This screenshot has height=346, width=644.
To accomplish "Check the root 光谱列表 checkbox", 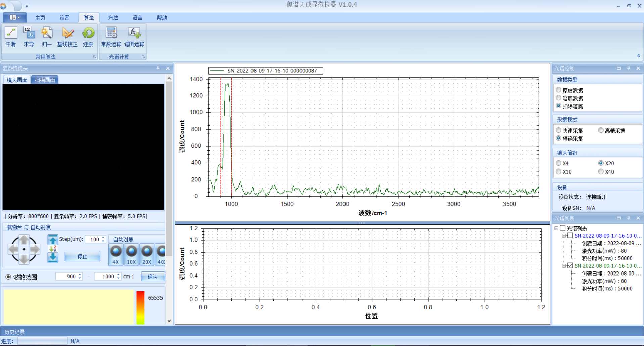I will (563, 228).
